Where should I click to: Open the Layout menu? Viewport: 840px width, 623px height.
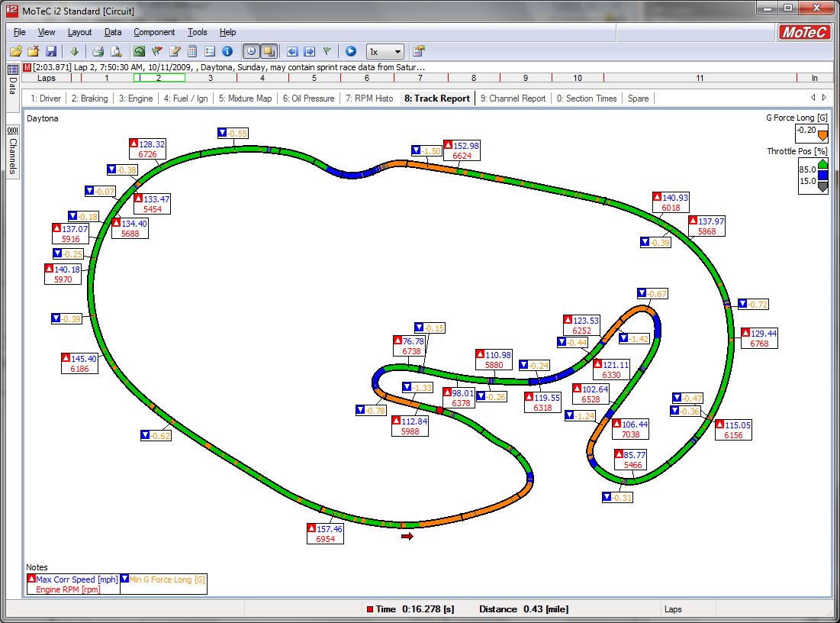click(x=80, y=32)
